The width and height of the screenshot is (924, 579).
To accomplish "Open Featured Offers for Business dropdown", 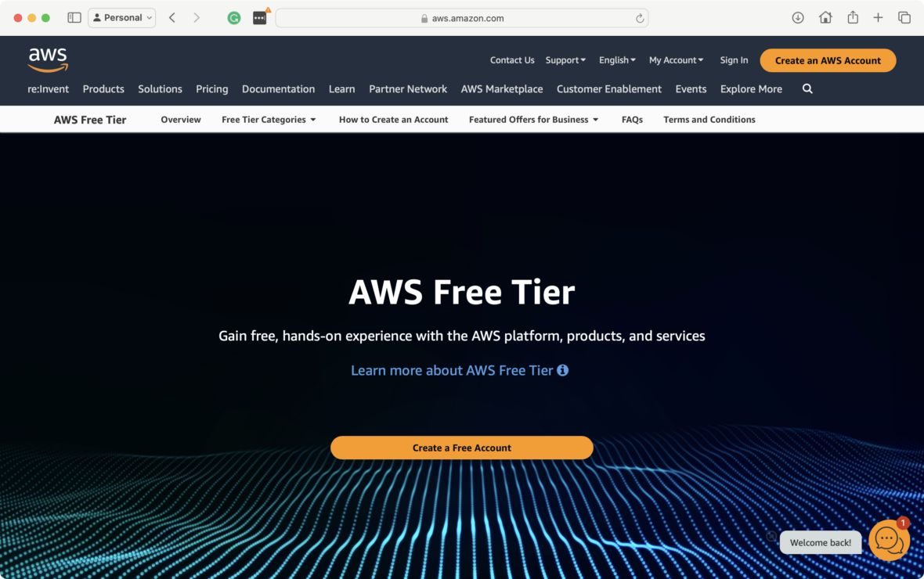I will pyautogui.click(x=534, y=120).
